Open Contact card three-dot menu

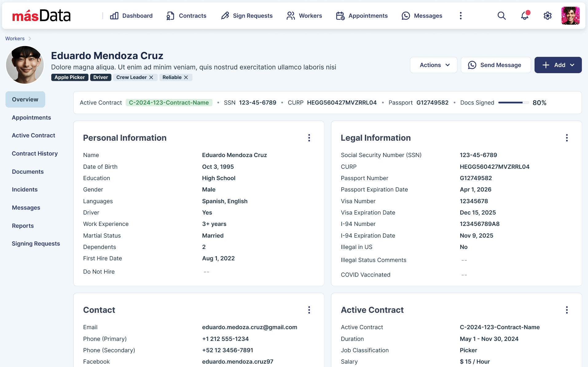pyautogui.click(x=309, y=310)
